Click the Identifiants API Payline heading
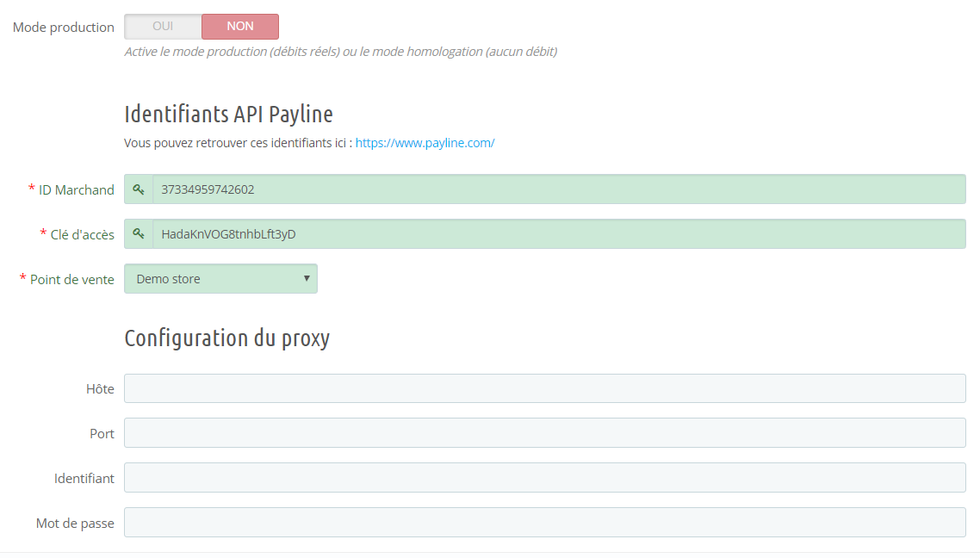Screen dimensions: 980x558 (x=228, y=114)
